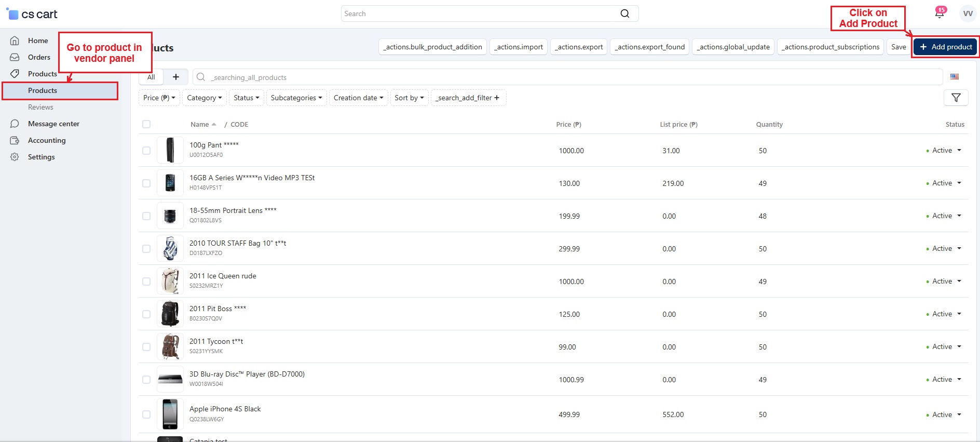Open Reviews in the sidebar
The width and height of the screenshot is (980, 442).
click(x=40, y=107)
